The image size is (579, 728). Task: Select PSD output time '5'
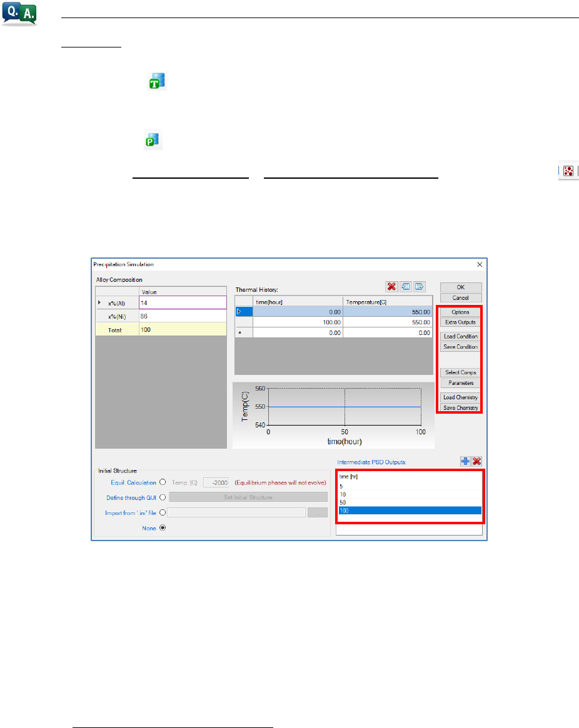[x=410, y=487]
